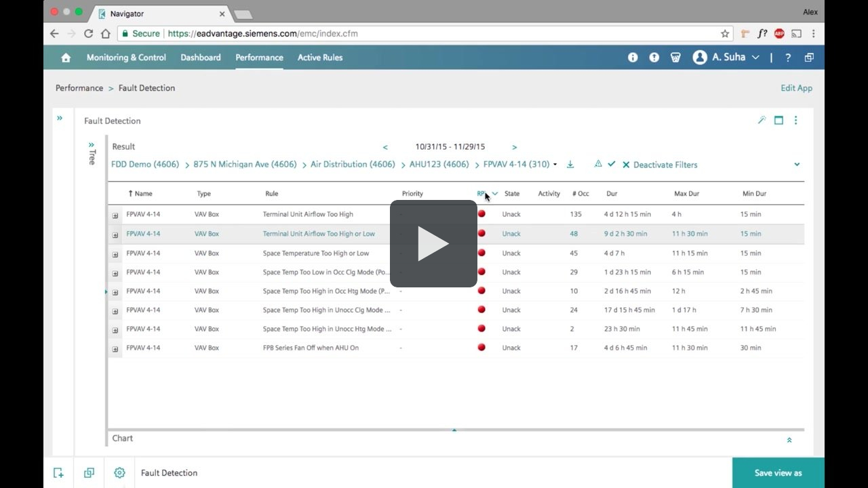Open the magic wand widget configuration icon
Image resolution: width=868 pixels, height=488 pixels.
[x=762, y=120]
